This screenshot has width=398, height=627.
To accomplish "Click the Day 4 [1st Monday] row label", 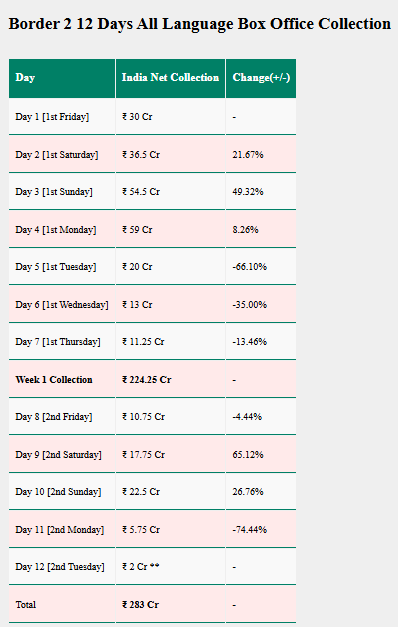I will point(56,230).
